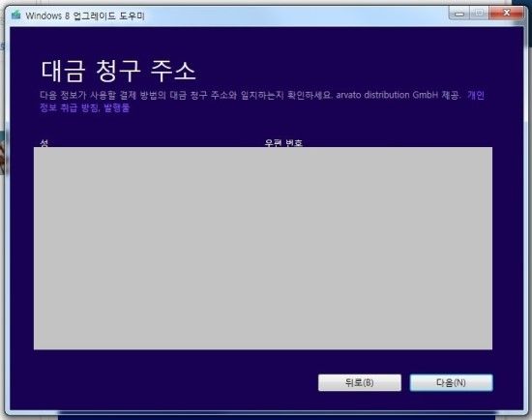This screenshot has width=532, height=420.
Task: Open the 발행물 link
Action: (116, 108)
